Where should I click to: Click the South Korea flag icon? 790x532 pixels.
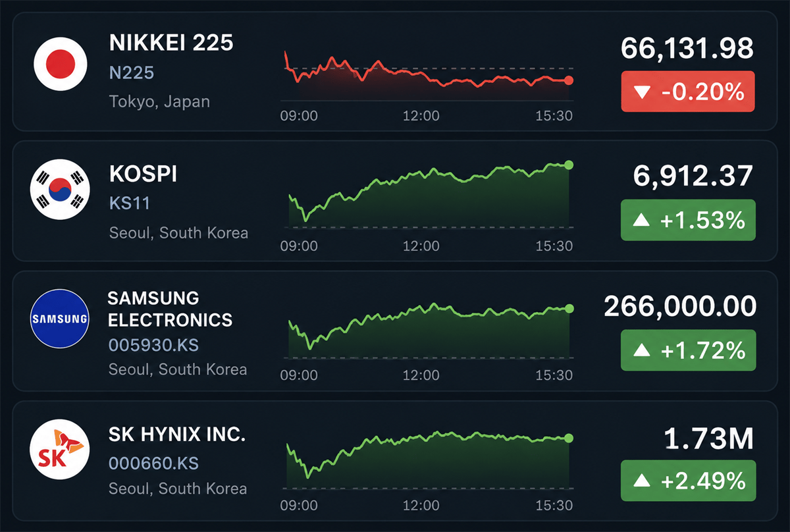[59, 190]
